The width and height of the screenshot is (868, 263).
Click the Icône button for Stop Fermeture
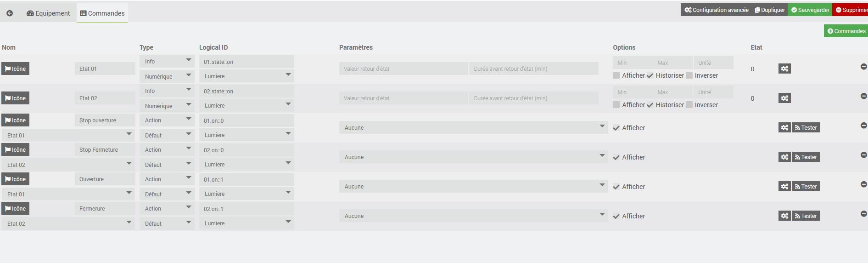click(x=15, y=150)
